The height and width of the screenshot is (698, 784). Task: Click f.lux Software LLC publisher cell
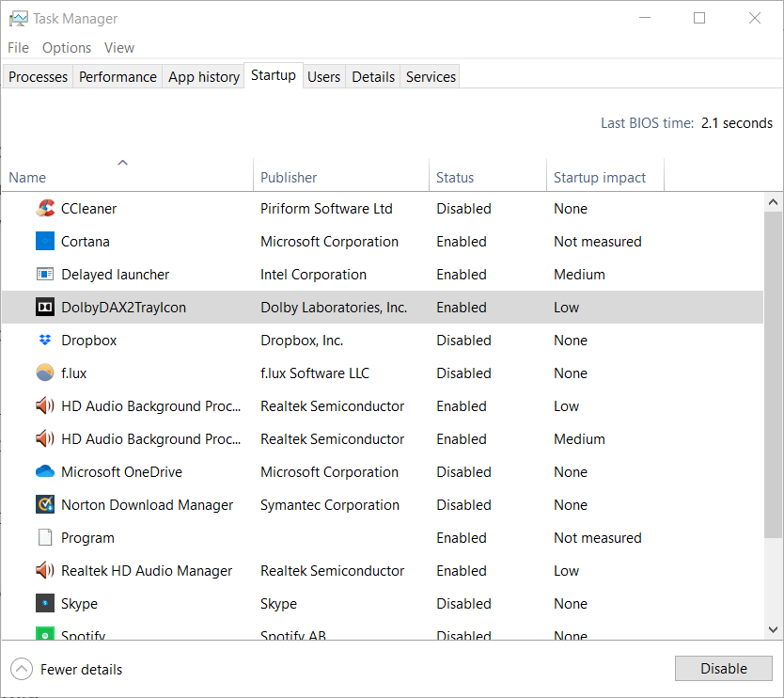315,373
